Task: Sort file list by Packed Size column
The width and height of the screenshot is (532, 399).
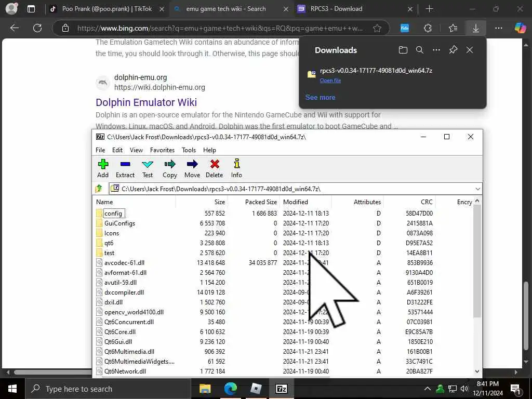Action: coord(254,202)
